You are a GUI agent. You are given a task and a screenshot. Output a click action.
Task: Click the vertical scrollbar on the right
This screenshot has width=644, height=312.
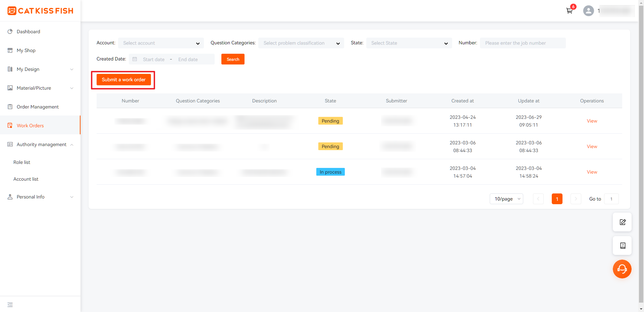point(641,154)
